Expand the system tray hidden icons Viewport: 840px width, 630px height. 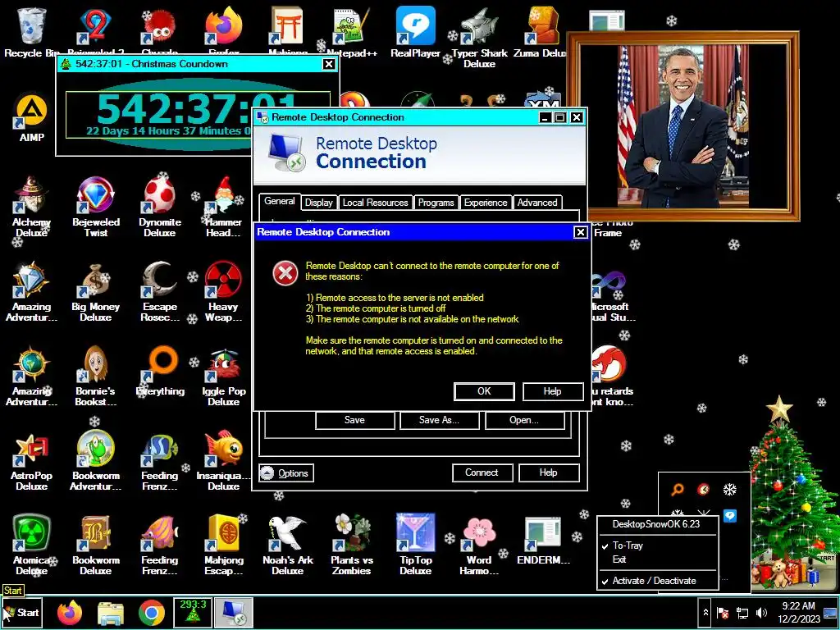point(705,612)
